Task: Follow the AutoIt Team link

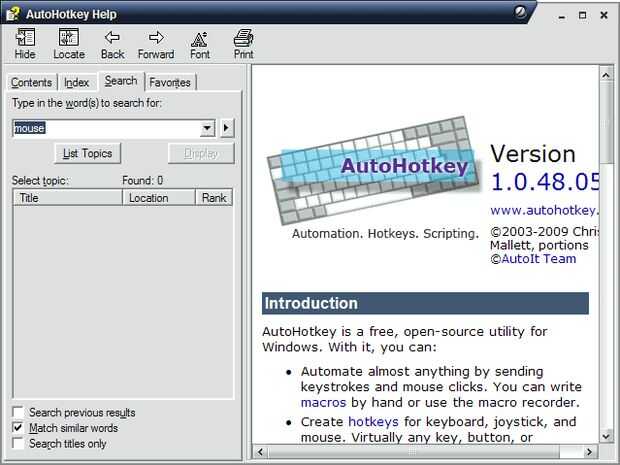Action: [x=539, y=259]
